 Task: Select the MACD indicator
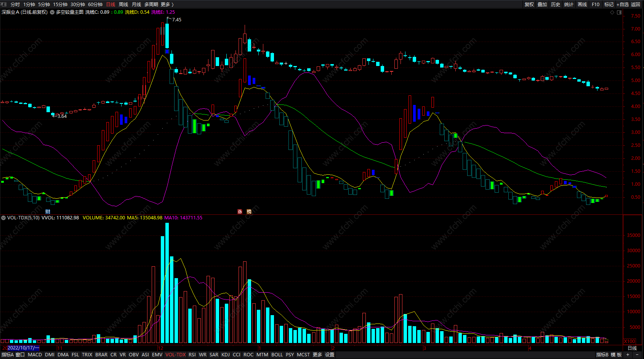pos(35,355)
